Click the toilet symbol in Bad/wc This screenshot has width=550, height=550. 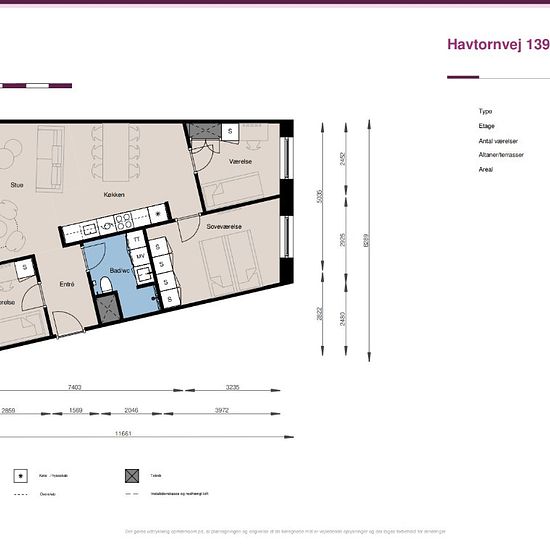(x=106, y=284)
